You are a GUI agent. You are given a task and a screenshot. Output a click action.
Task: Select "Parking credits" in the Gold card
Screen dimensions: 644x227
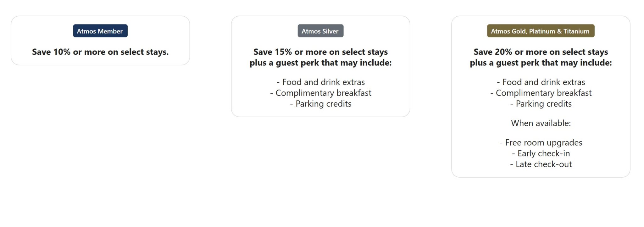541,104
